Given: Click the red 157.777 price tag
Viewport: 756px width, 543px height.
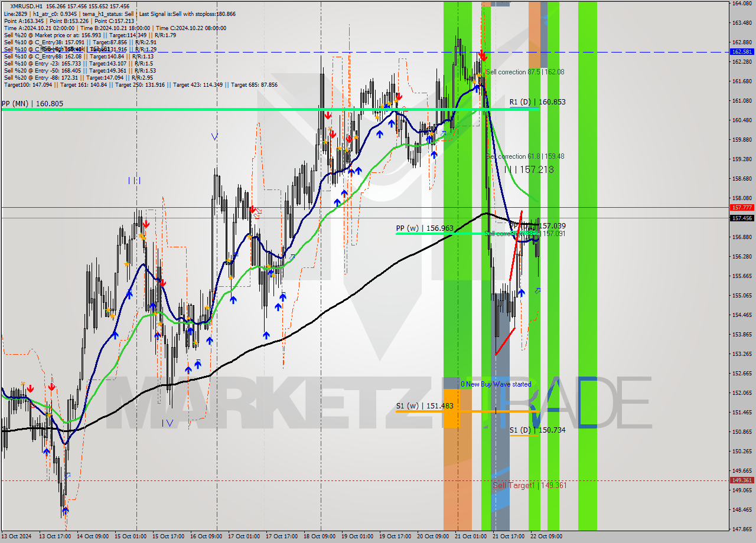Looking at the screenshot, I should [742, 208].
